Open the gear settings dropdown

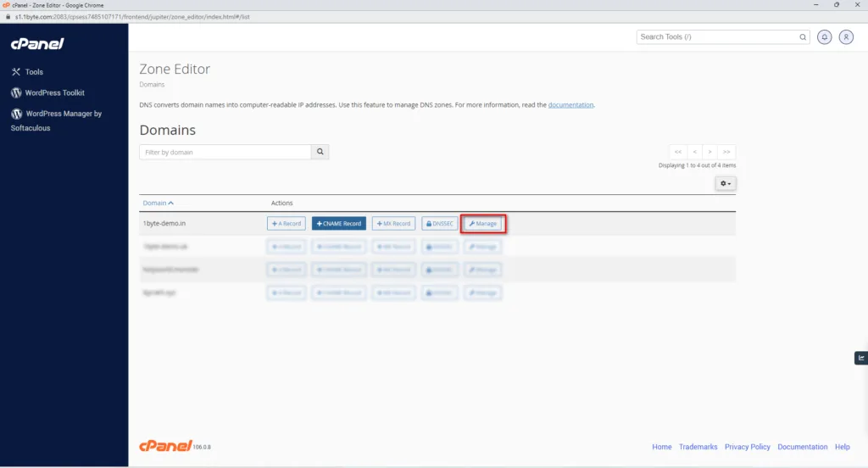point(726,183)
